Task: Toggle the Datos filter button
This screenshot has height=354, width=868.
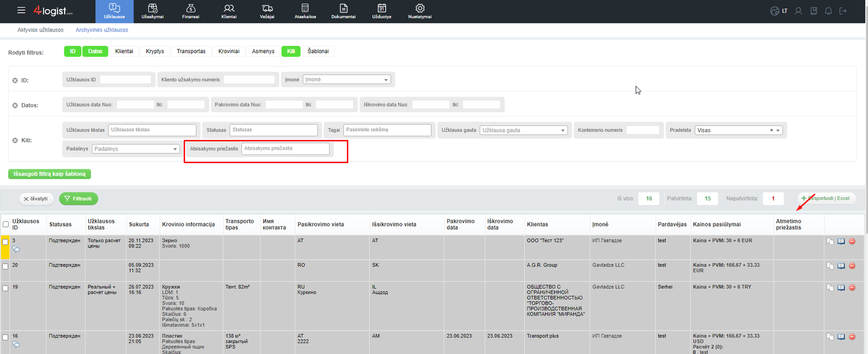Action: click(x=95, y=51)
